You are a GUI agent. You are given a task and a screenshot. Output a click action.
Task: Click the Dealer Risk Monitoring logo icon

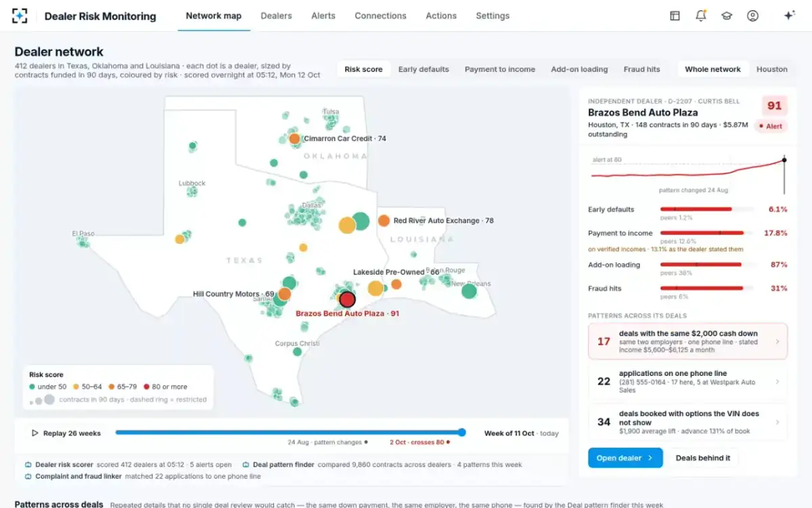tap(20, 16)
